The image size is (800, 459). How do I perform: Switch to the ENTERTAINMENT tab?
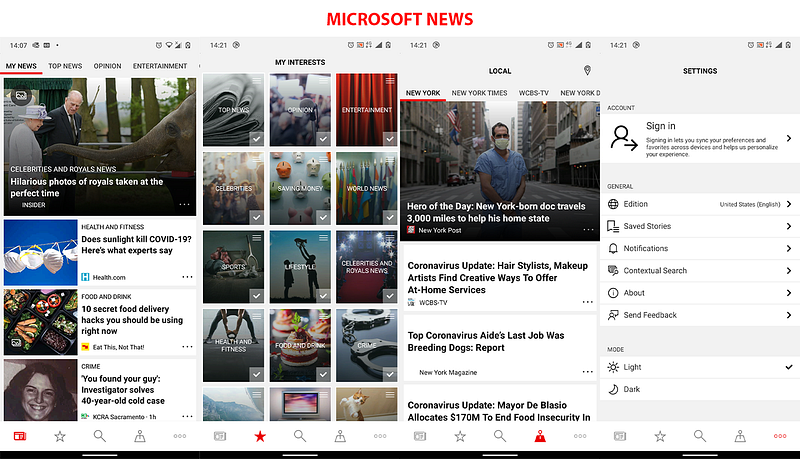click(x=160, y=66)
